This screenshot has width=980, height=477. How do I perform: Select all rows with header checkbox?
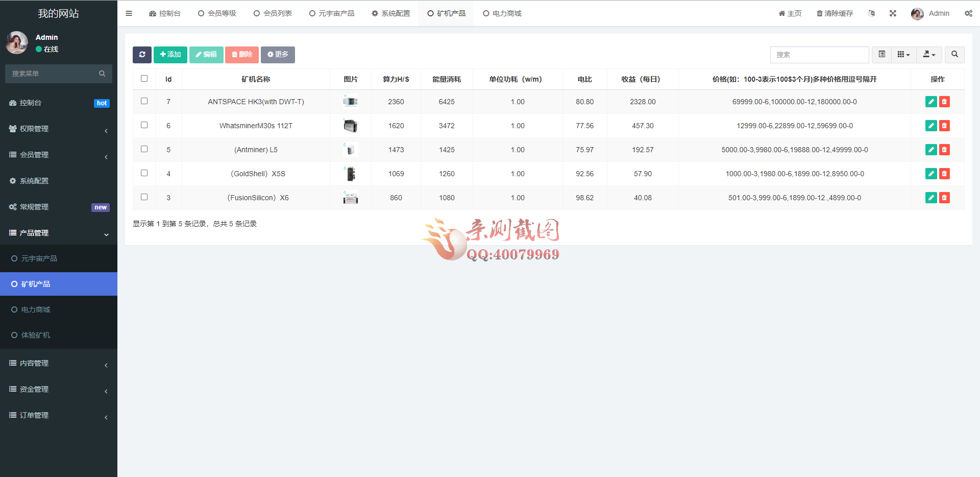tap(144, 78)
